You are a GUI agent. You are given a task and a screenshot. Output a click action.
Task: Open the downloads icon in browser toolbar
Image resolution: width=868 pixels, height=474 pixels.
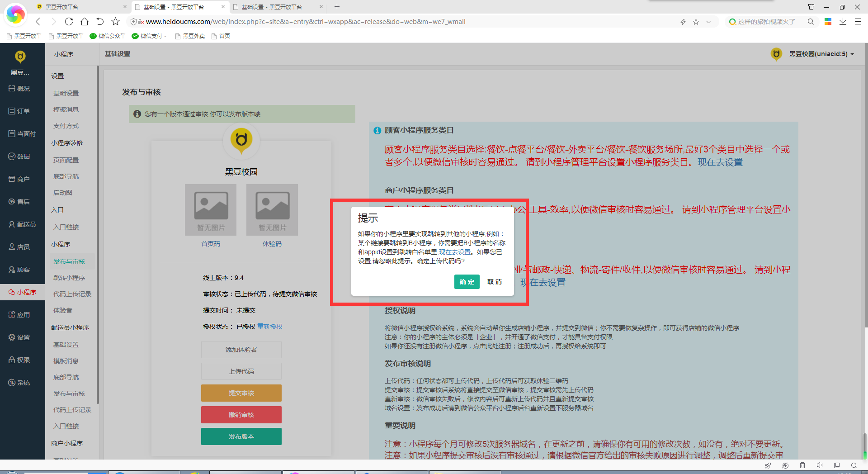[x=843, y=21]
